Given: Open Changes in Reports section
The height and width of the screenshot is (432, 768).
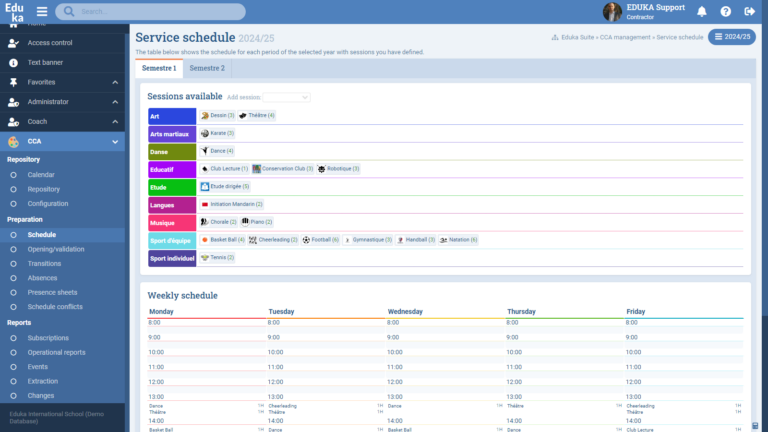Looking at the screenshot, I should [x=41, y=396].
